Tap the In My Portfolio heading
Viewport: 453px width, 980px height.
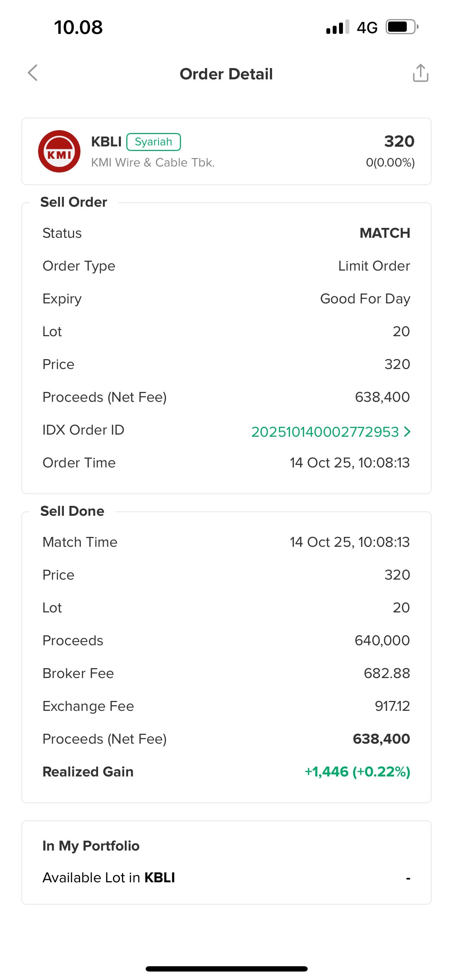(91, 845)
